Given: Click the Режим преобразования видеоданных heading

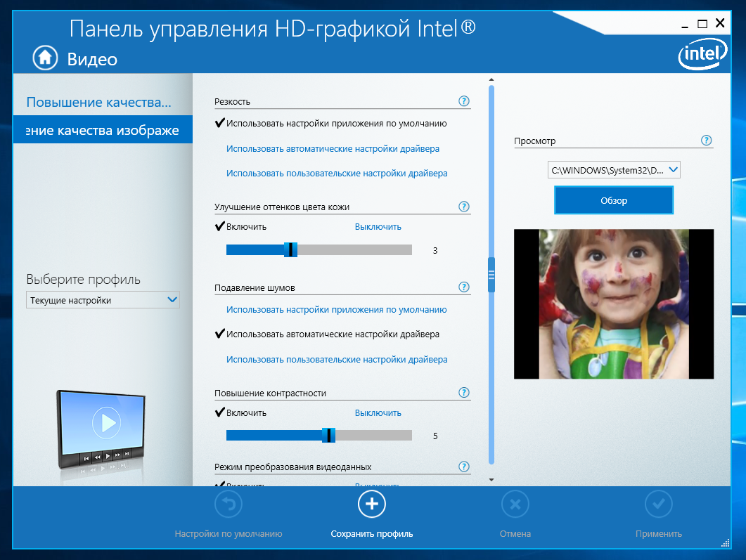Looking at the screenshot, I should point(292,467).
